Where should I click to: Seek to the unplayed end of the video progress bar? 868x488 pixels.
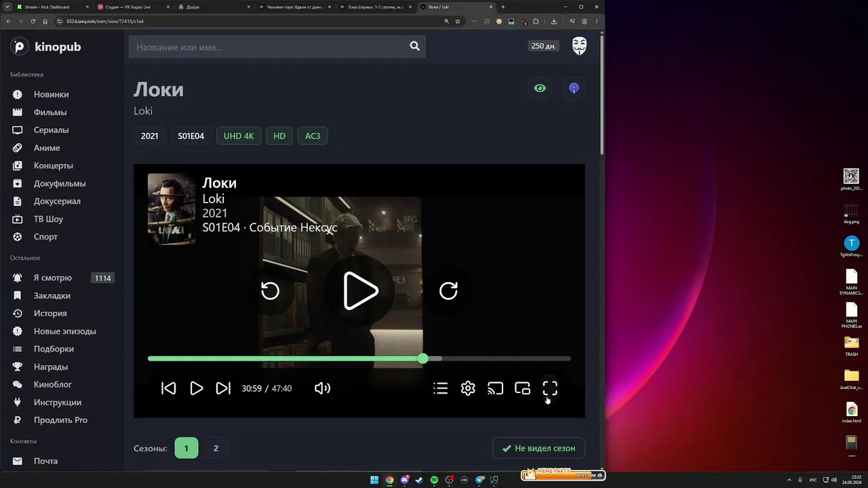[x=507, y=359]
